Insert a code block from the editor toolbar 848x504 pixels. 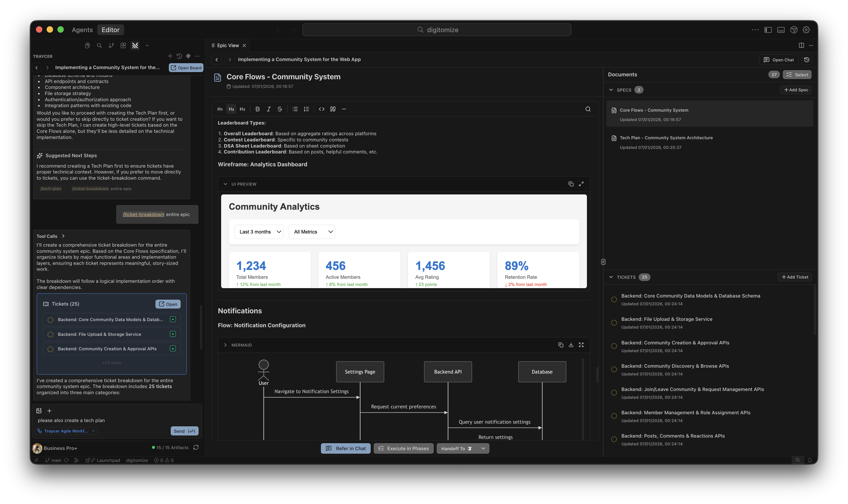click(x=321, y=109)
